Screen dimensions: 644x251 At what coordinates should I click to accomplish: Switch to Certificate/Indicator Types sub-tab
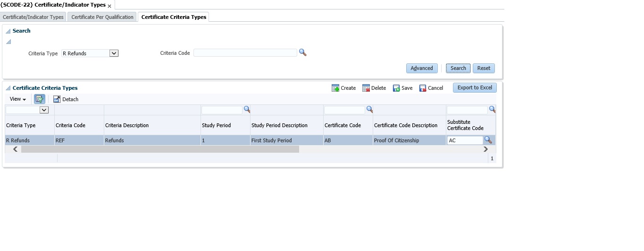[x=33, y=17]
